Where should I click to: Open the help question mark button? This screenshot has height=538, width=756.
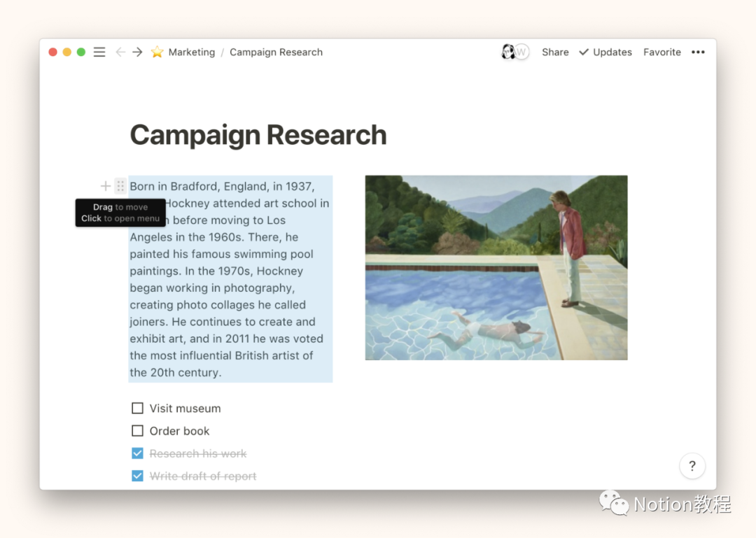[692, 466]
